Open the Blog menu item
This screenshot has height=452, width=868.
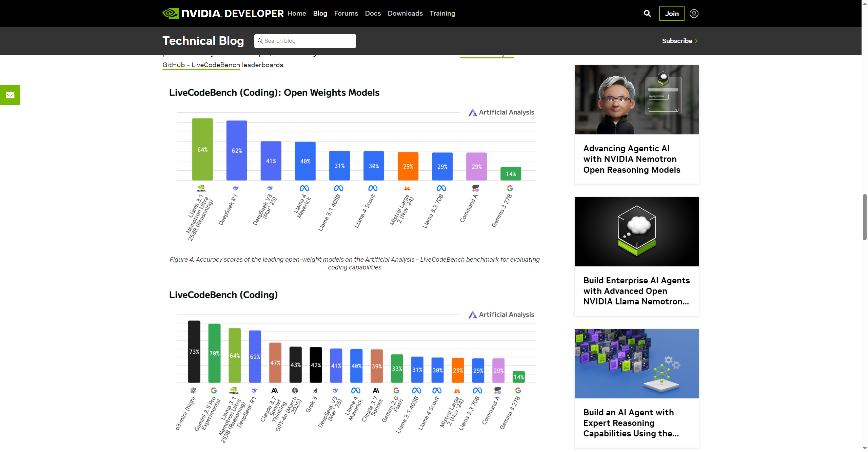point(320,14)
